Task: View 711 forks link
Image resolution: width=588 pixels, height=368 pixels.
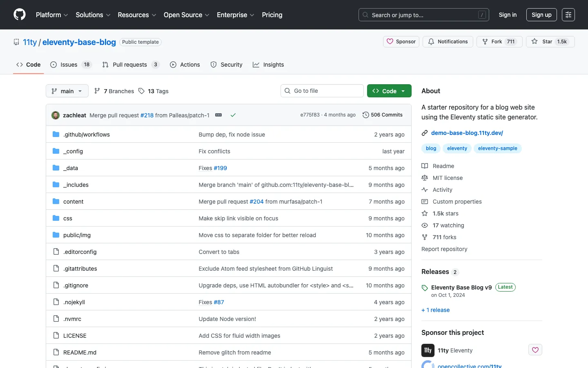Action: (439, 237)
